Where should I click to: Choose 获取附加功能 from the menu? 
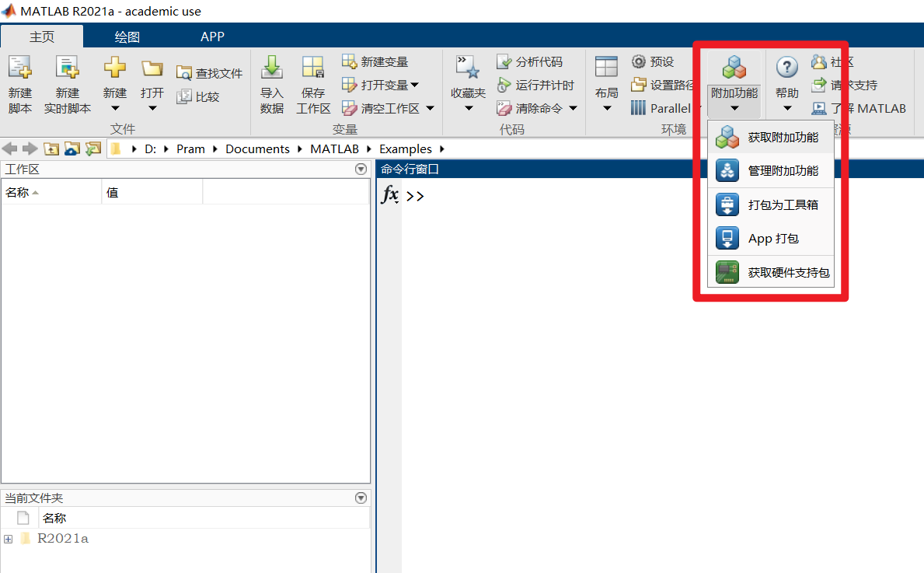click(771, 138)
